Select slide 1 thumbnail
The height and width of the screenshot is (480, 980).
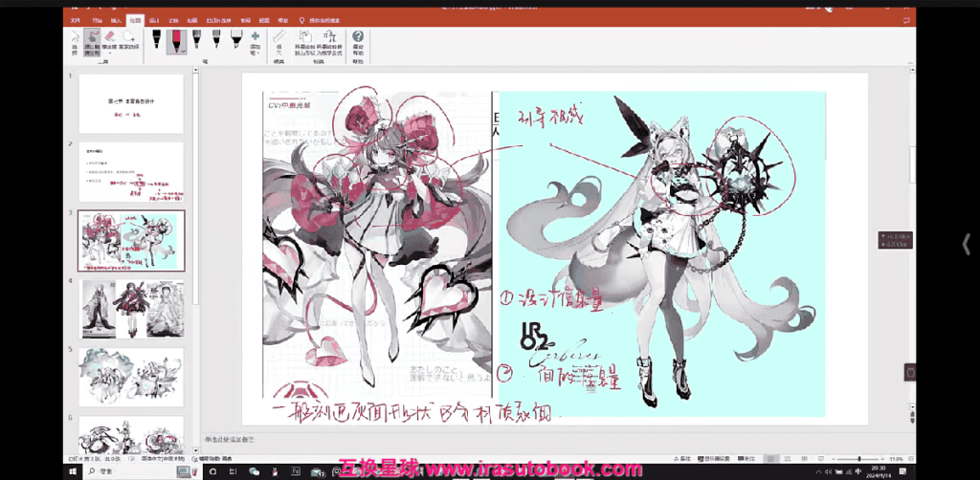point(131,103)
